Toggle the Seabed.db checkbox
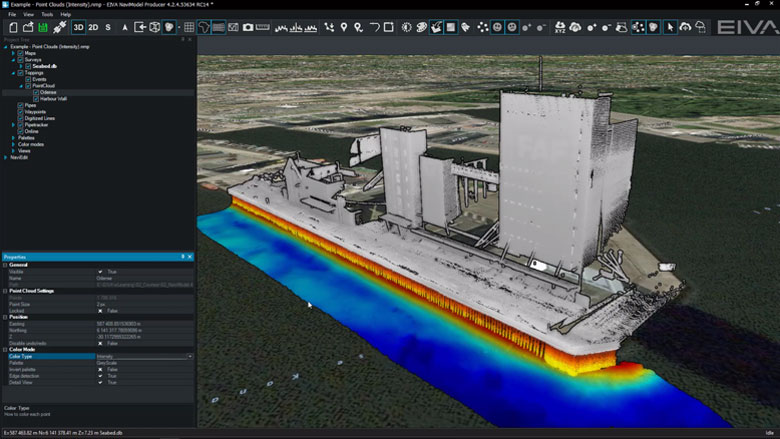780x439 pixels. tap(28, 66)
